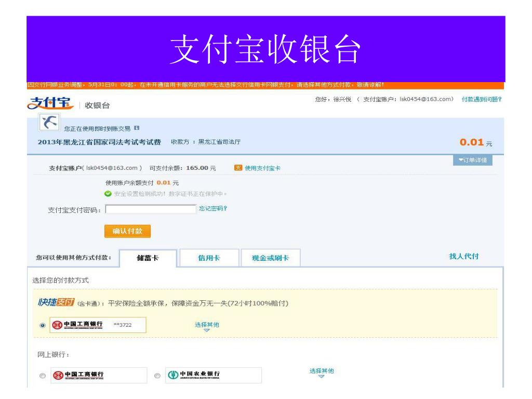The image size is (532, 399).
Task: Click the orange notice banner about 交行网银
Action: (x=265, y=85)
